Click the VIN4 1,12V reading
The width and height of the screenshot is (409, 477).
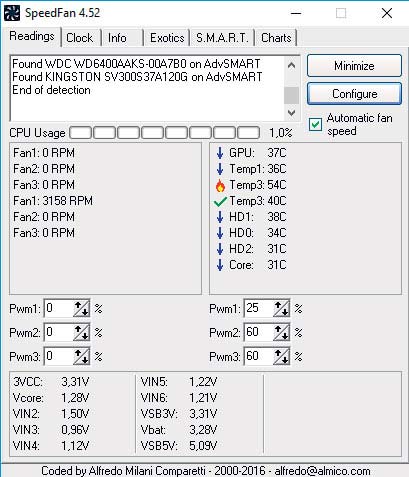pos(51,446)
